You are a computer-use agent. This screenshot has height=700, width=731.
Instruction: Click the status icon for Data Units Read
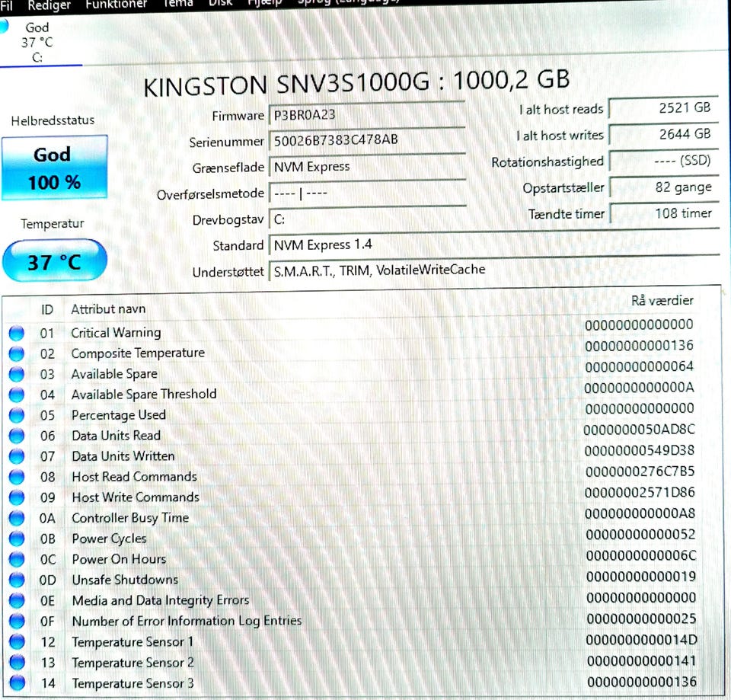coord(16,436)
